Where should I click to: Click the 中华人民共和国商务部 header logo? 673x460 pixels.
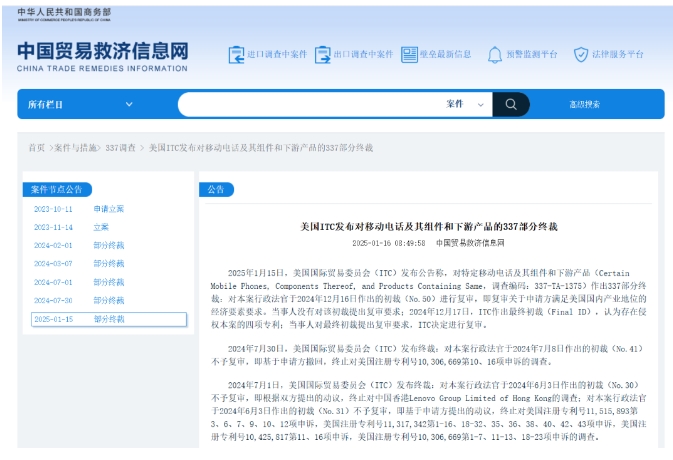click(x=64, y=14)
